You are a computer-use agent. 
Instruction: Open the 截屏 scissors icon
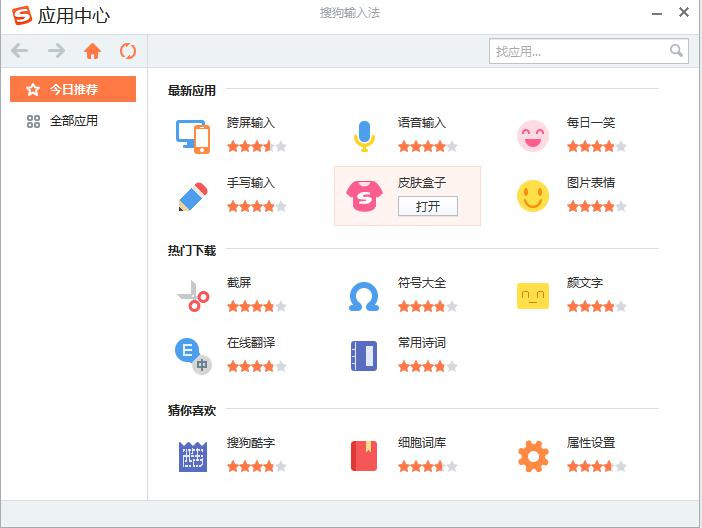(193, 296)
